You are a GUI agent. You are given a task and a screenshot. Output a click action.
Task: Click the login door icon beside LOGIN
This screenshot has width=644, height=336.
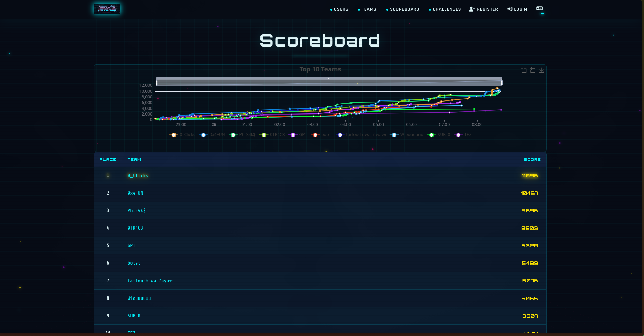point(509,9)
